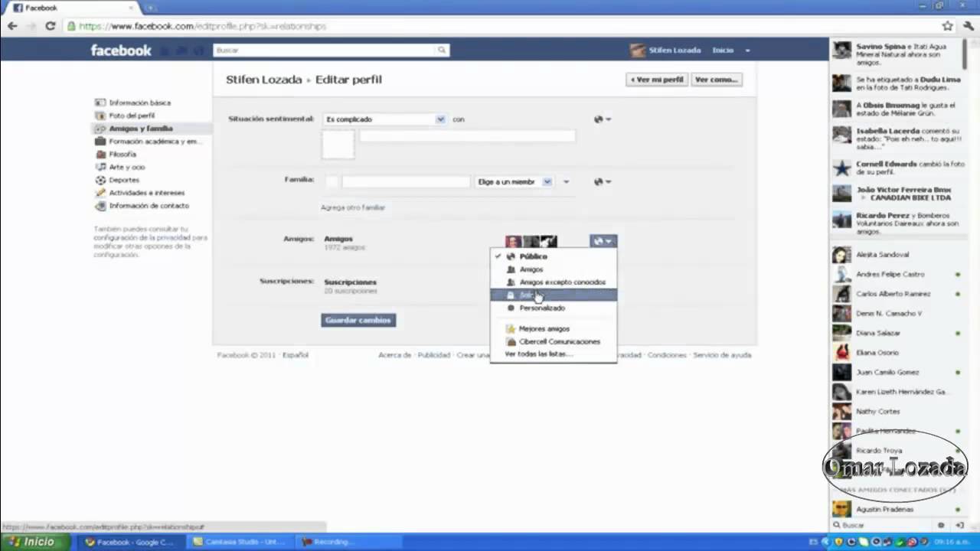The height and width of the screenshot is (551, 980).
Task: Click the star icon beside Mejores amigos
Action: pyautogui.click(x=511, y=329)
